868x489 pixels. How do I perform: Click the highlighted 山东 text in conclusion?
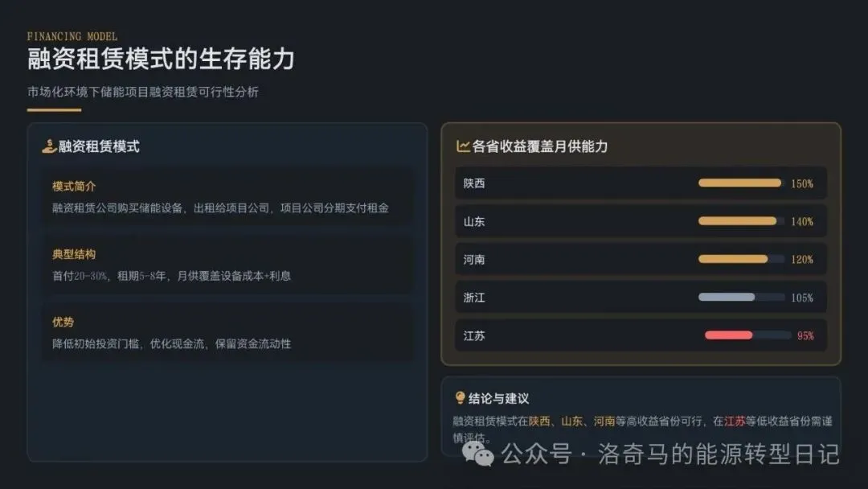click(x=571, y=421)
